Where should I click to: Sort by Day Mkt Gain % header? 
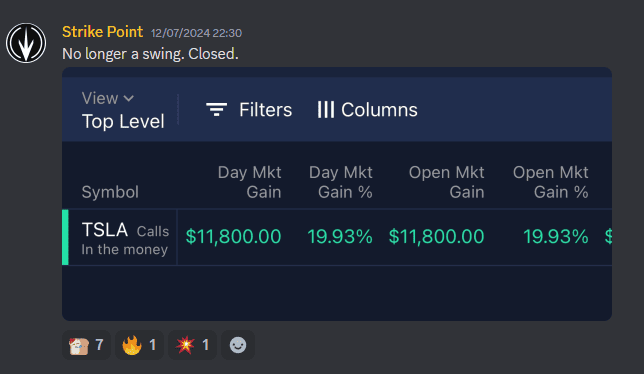[340, 182]
